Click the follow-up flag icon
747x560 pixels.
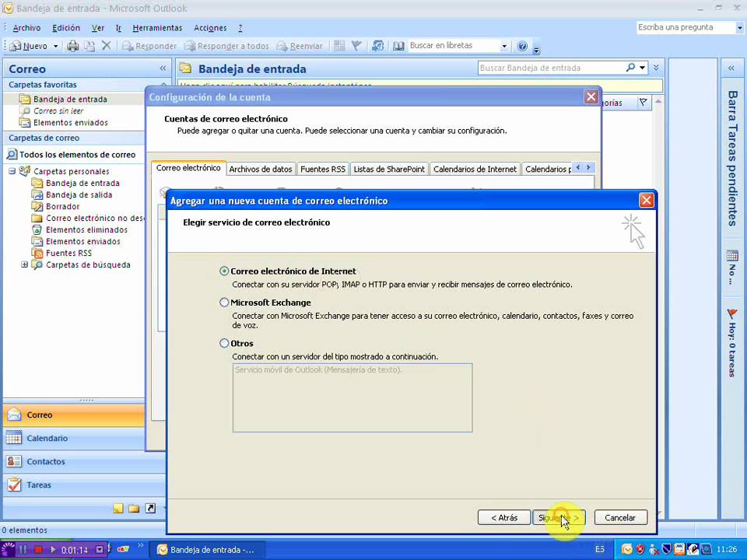pos(356,46)
